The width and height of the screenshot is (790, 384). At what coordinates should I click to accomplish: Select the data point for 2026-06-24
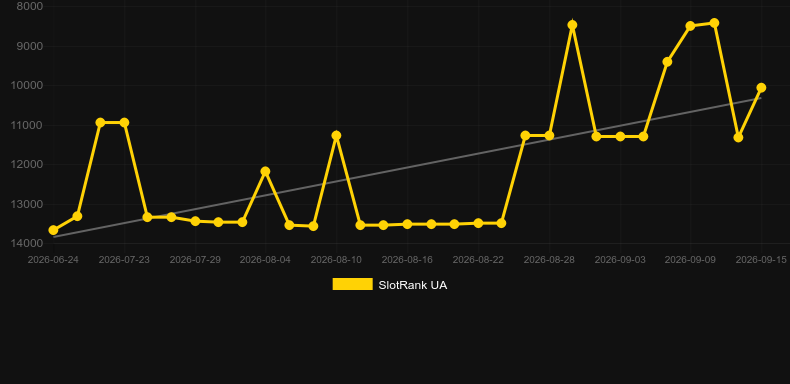tap(53, 230)
